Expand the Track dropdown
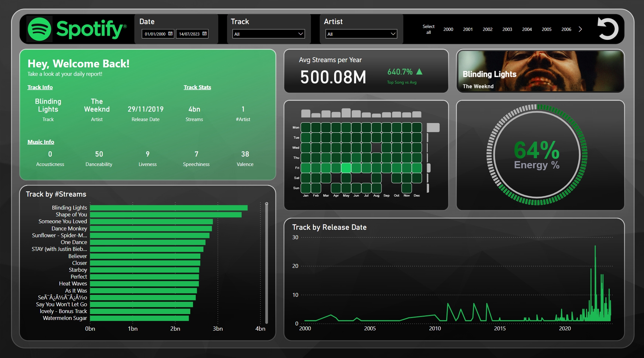This screenshot has height=358, width=644. pyautogui.click(x=301, y=34)
